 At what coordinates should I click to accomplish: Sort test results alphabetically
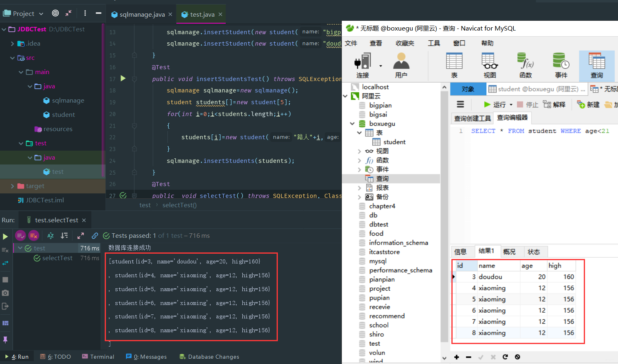pyautogui.click(x=51, y=236)
